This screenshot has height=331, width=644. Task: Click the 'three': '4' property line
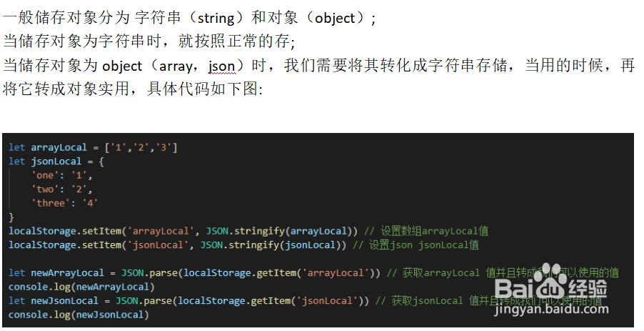click(x=67, y=202)
